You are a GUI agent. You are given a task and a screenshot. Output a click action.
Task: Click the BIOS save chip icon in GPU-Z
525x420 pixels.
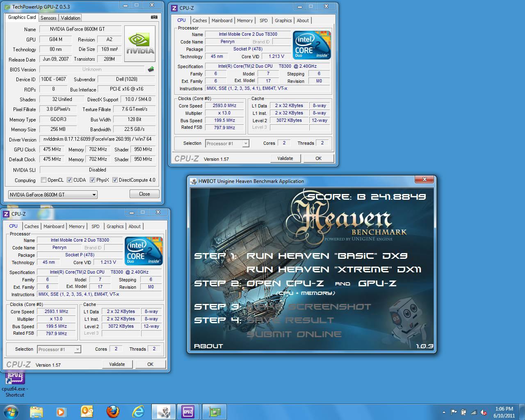tap(151, 69)
